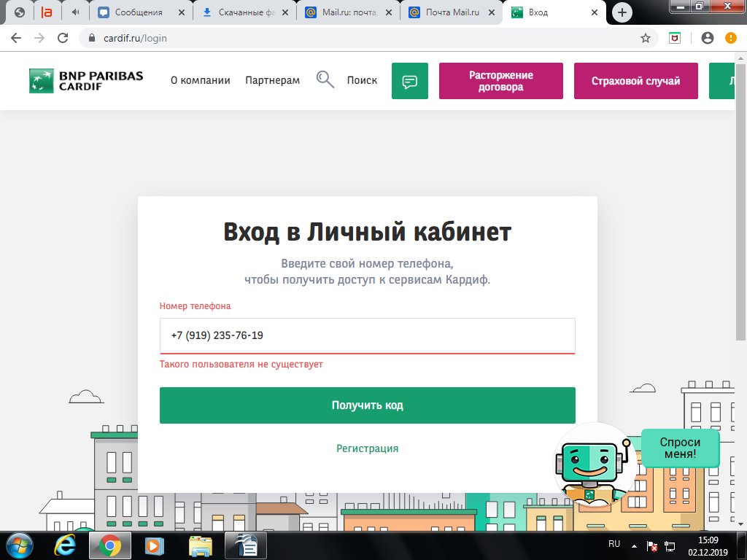
Task: Click the RU language indicator in tray
Action: tap(614, 544)
